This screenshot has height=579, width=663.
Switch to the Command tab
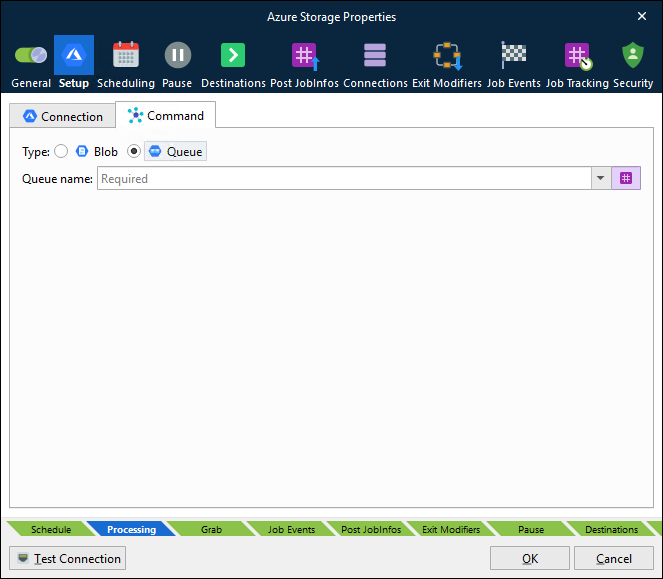pyautogui.click(x=165, y=115)
